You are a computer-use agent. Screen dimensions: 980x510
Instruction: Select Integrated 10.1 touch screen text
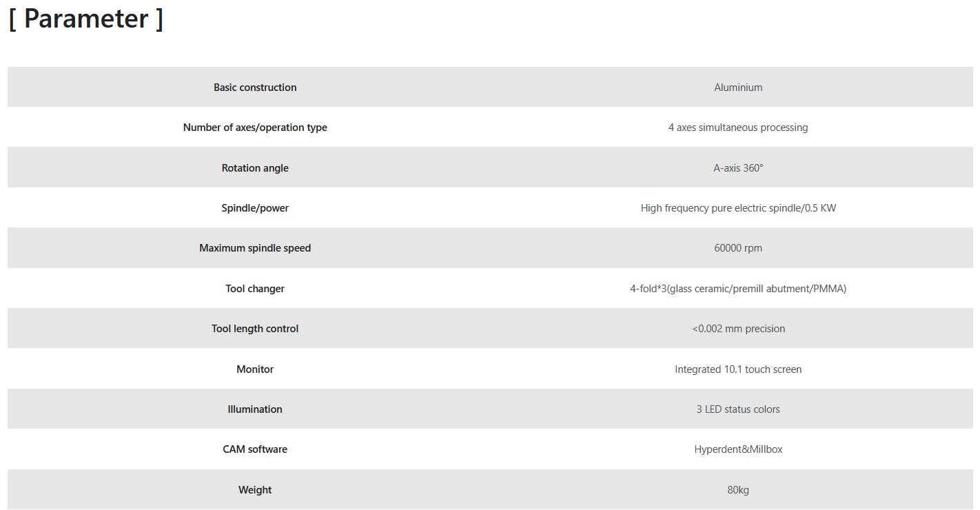738,369
